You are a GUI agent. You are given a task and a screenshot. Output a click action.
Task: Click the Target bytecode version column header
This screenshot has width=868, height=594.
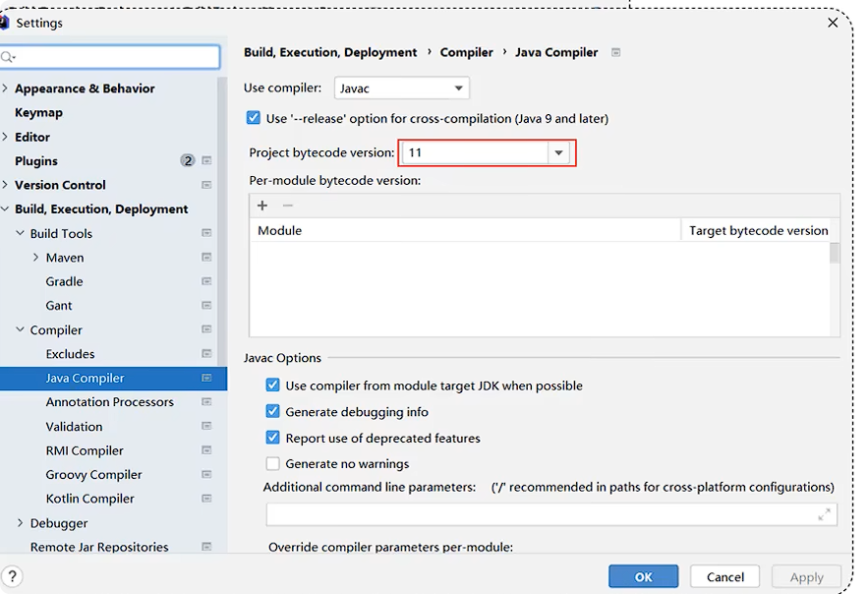coord(758,230)
